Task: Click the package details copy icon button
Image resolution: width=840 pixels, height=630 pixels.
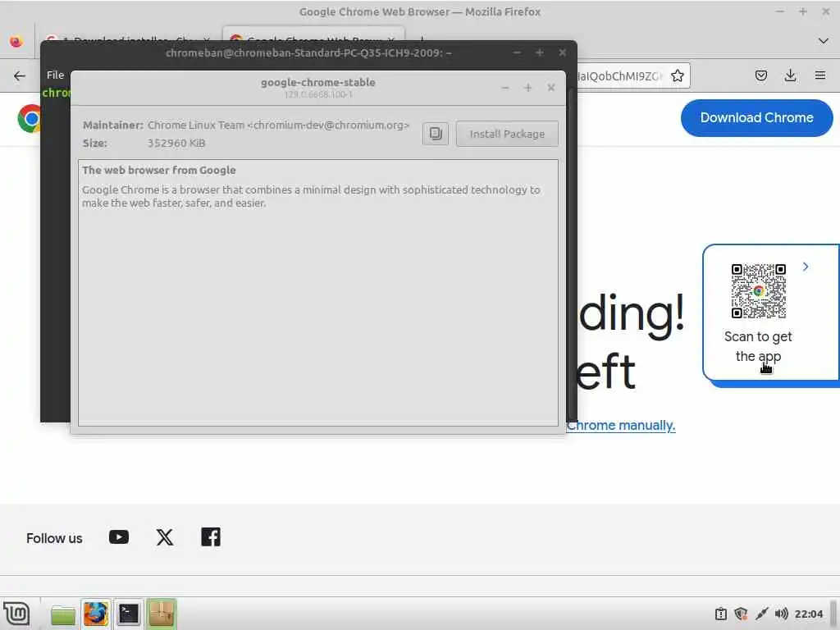Action: 436,134
